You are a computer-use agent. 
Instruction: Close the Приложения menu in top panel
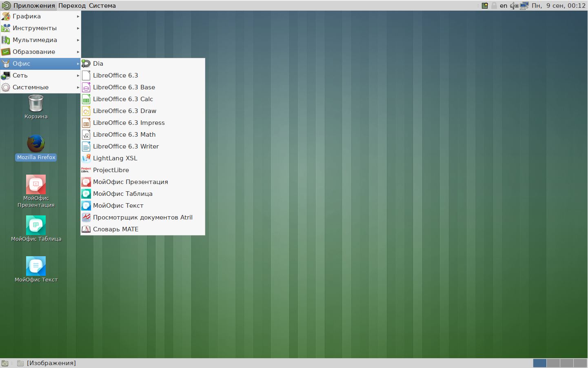click(29, 5)
